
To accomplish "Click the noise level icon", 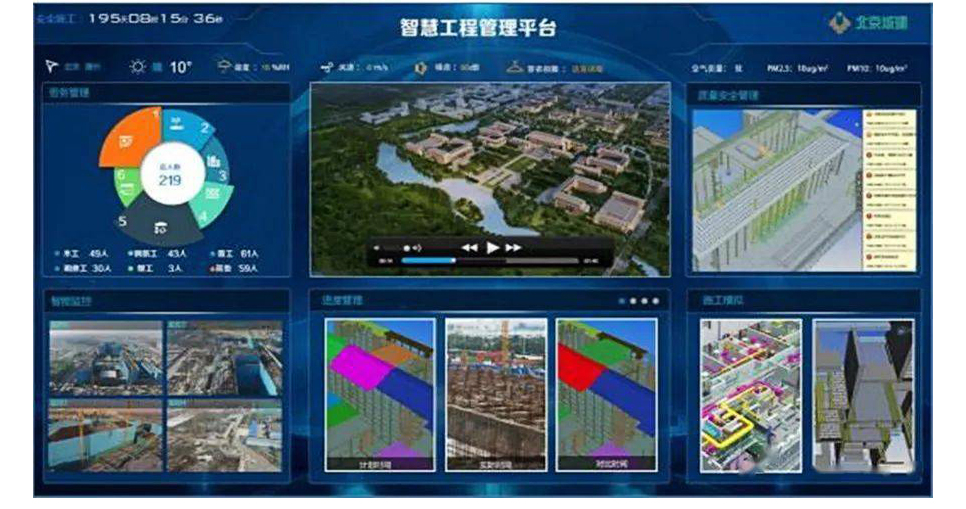I will 421,68.
